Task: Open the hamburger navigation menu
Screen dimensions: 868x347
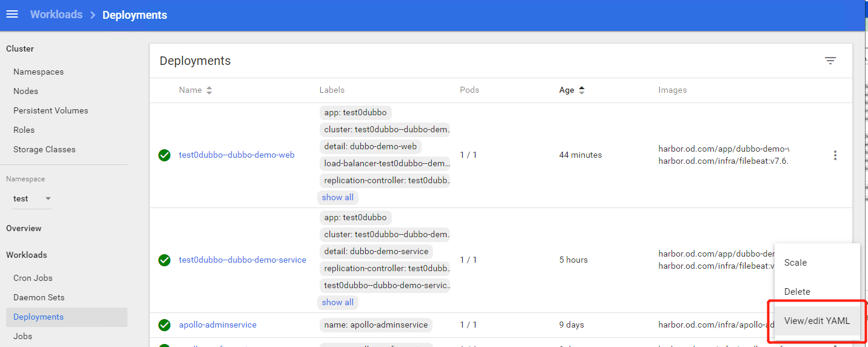Action: point(12,15)
